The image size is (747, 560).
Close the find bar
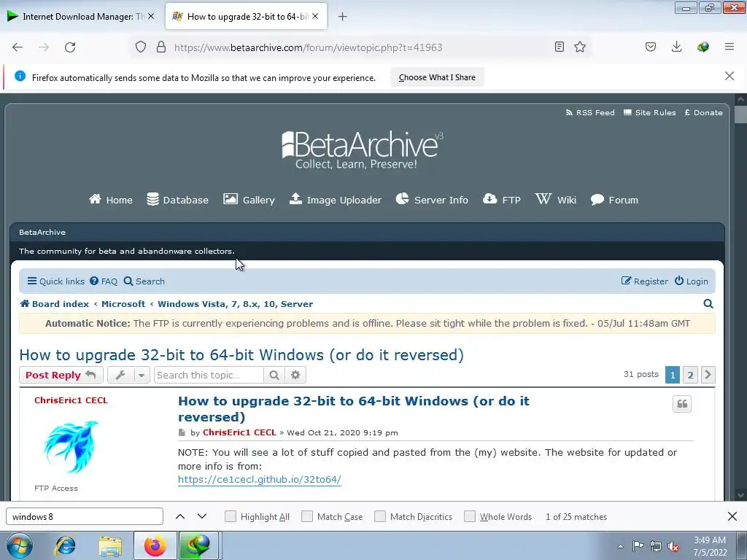coord(732,516)
